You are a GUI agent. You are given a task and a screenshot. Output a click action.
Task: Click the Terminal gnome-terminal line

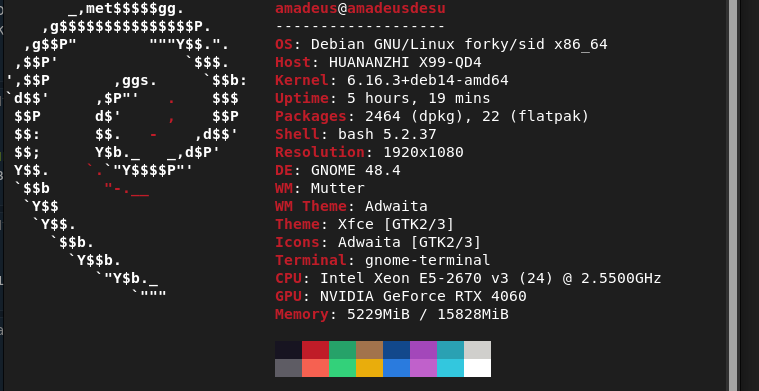382,260
